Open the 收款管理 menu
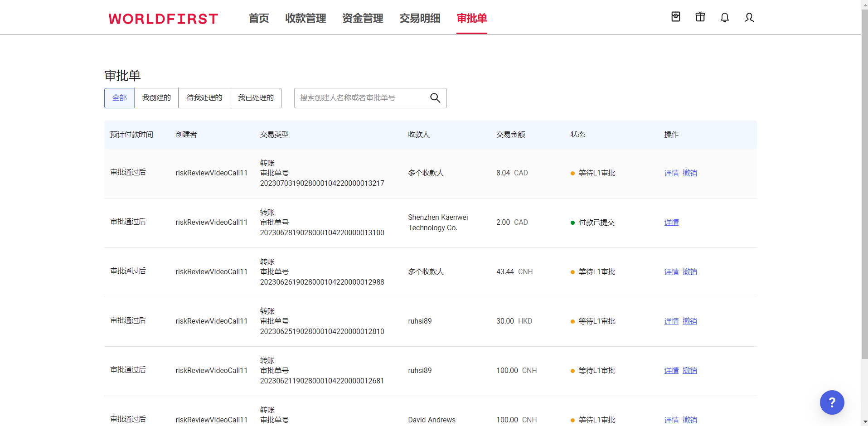Screen dimensions: 868x426 click(x=305, y=19)
